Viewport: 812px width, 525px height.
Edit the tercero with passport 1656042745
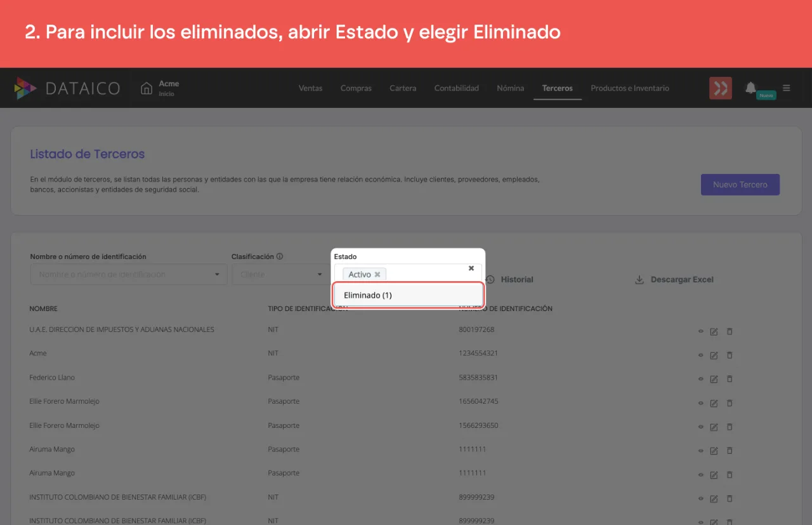714,402
